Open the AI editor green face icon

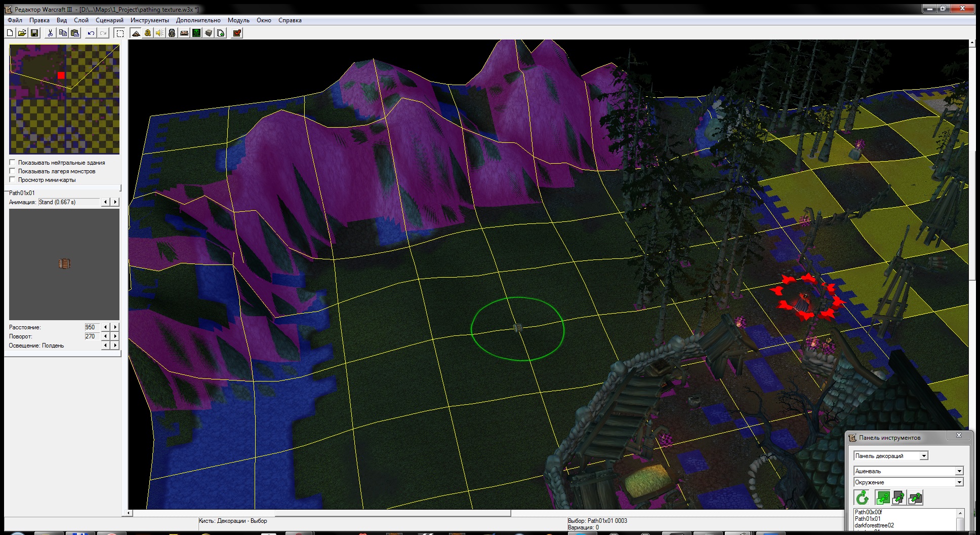click(196, 33)
